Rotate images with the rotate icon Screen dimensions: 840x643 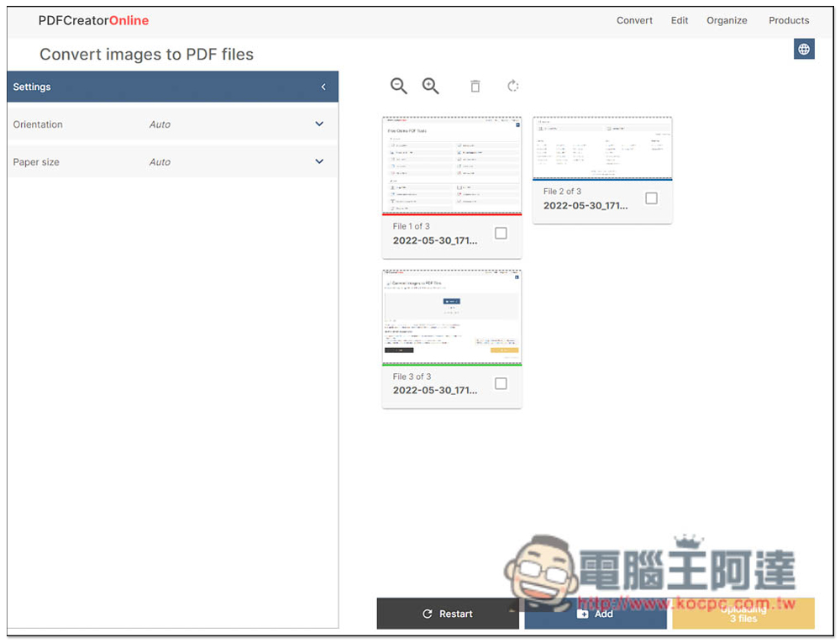(513, 85)
